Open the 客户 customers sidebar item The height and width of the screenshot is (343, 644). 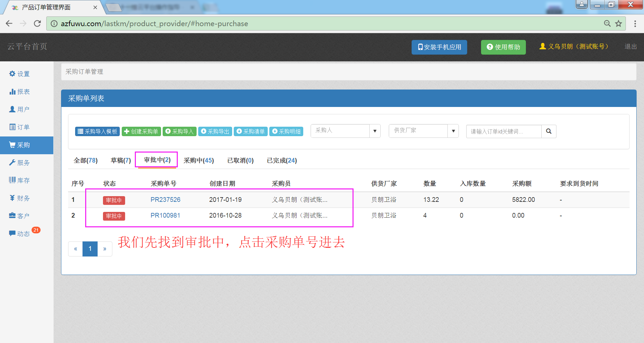click(19, 216)
